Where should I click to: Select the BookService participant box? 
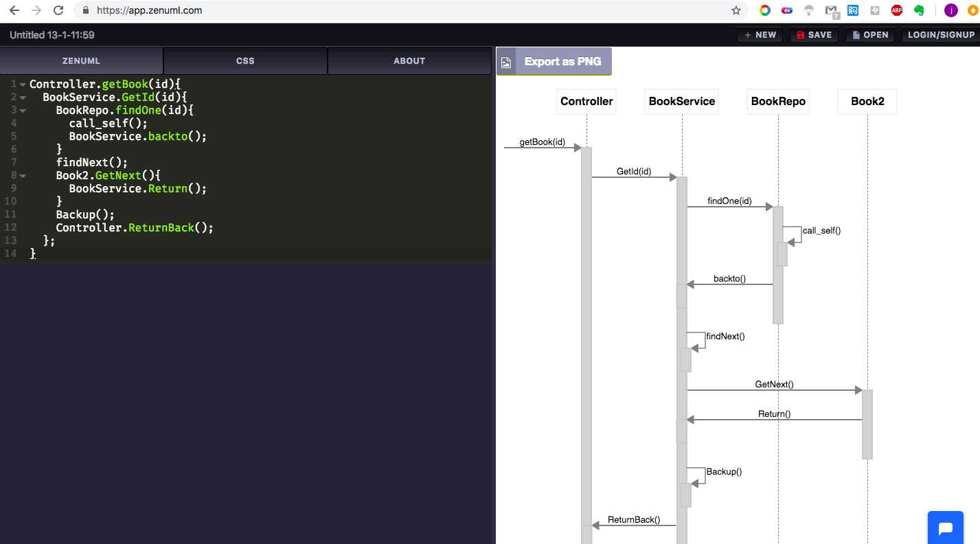click(682, 102)
